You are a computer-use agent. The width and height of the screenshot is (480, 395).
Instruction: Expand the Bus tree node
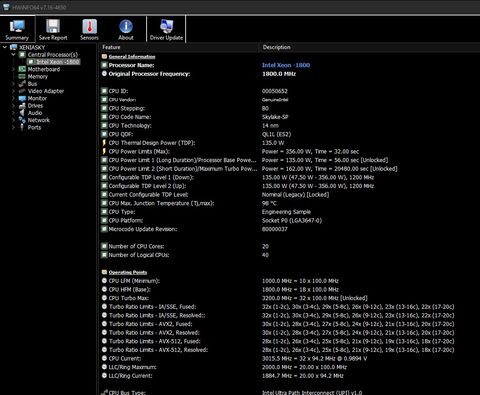[x=13, y=84]
